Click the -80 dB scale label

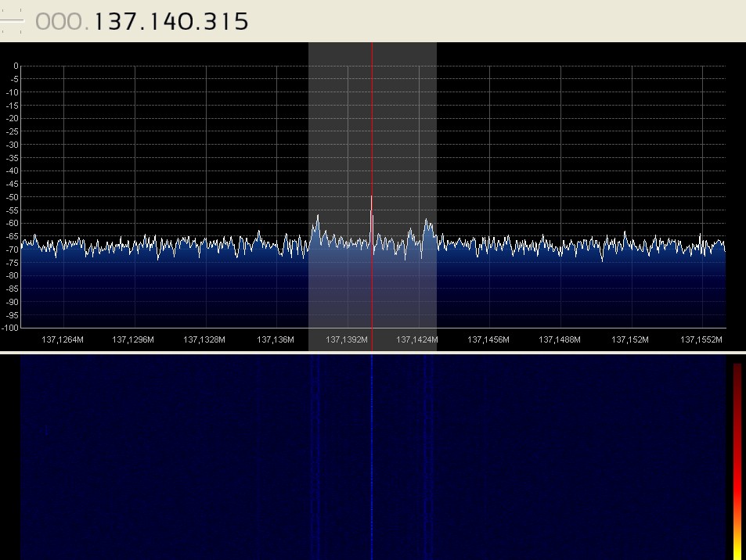[13, 276]
